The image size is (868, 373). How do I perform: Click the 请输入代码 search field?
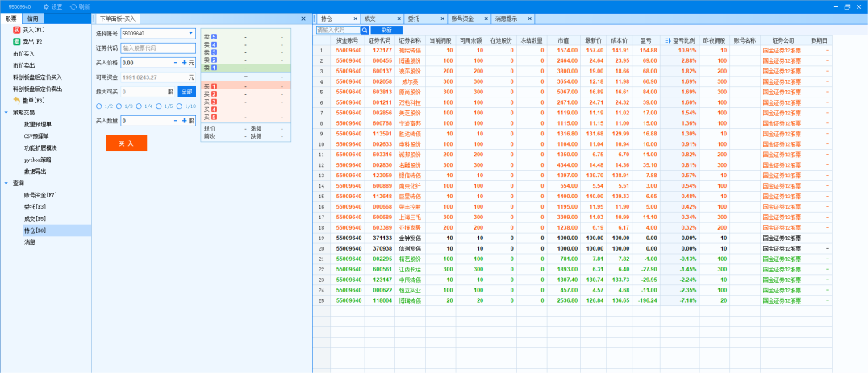pos(338,30)
